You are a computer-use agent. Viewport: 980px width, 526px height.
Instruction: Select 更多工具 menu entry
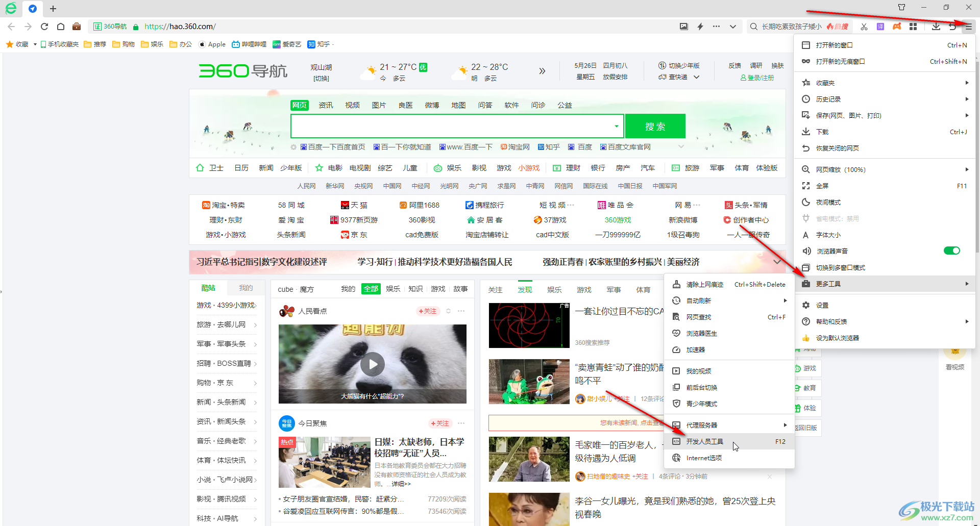[885, 284]
